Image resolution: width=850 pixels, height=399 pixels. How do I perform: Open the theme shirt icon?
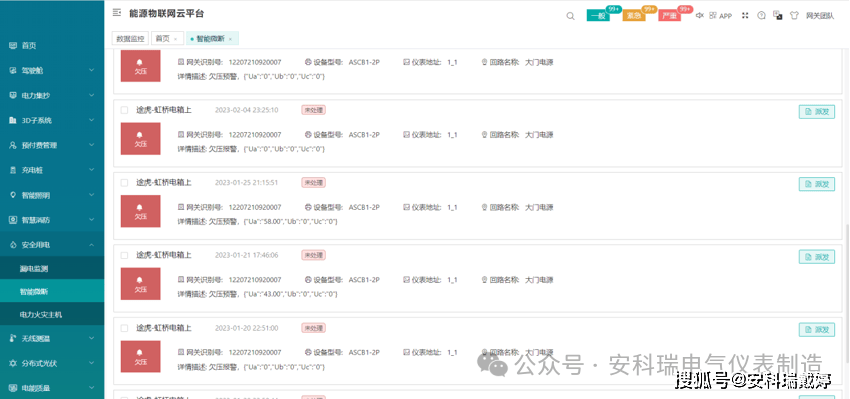pos(795,16)
